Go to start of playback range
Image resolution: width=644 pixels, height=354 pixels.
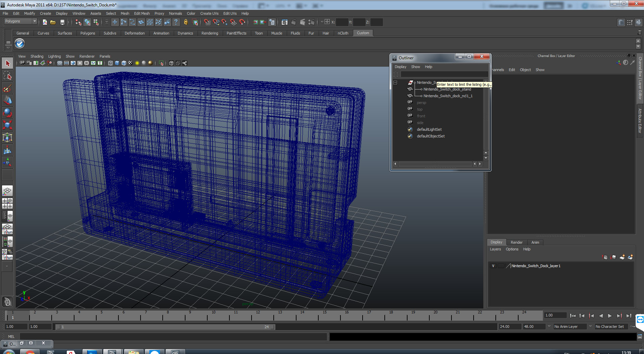(573, 316)
